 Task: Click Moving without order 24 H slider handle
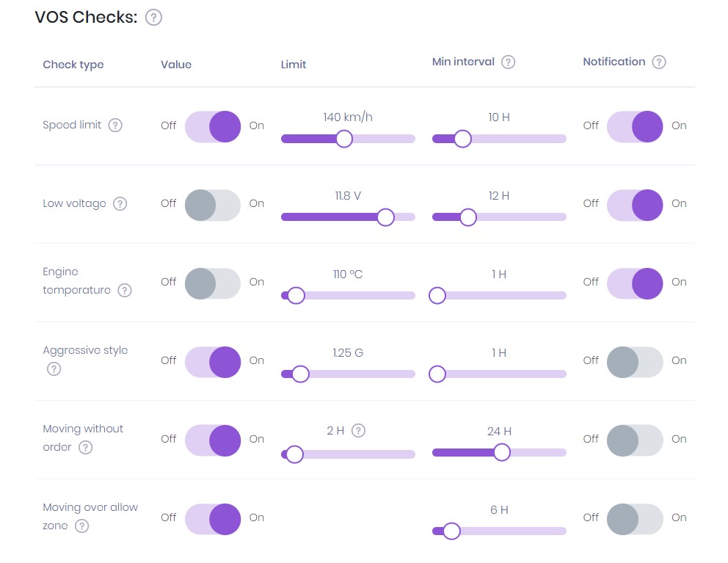click(x=502, y=453)
